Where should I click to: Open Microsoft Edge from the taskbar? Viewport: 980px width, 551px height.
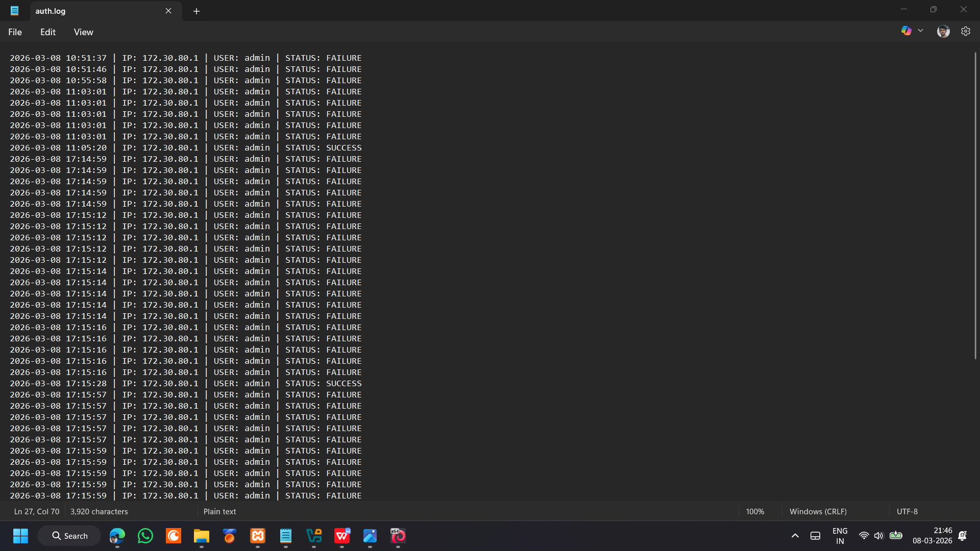[117, 536]
